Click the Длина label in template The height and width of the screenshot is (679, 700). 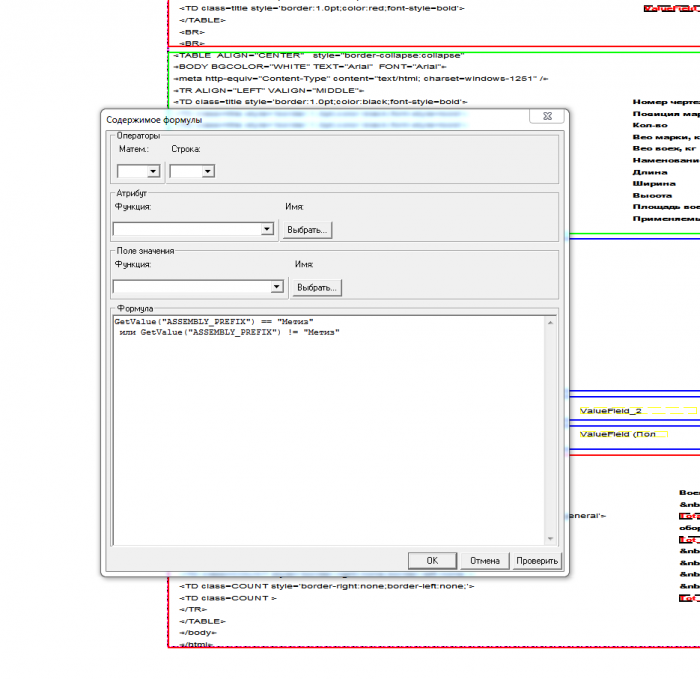(x=650, y=172)
